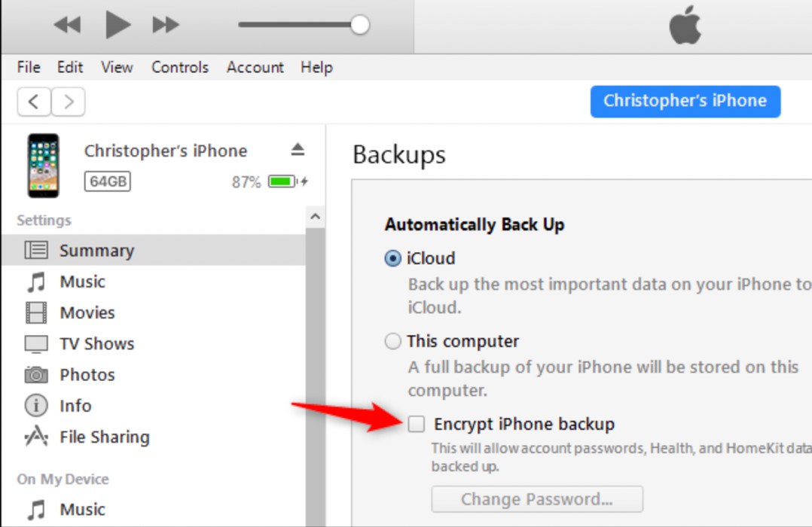The image size is (812, 527).
Task: Choose This computer backup option
Action: point(392,342)
